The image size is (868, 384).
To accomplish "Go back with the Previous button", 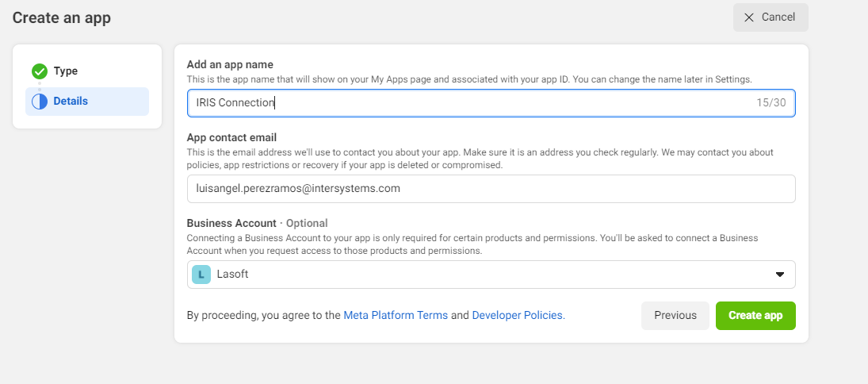I will [x=675, y=315].
